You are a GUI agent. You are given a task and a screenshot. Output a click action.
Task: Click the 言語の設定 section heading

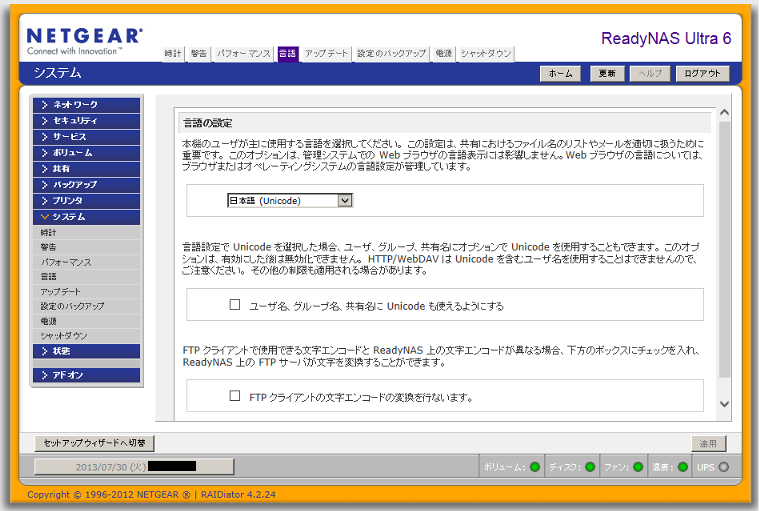(x=208, y=123)
